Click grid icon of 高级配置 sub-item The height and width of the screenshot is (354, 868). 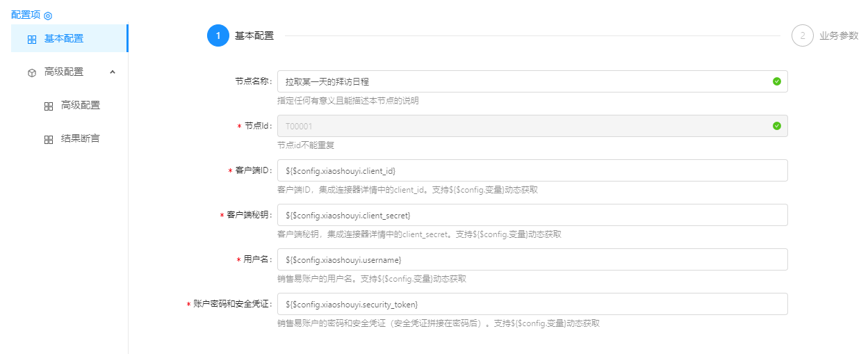tap(49, 106)
